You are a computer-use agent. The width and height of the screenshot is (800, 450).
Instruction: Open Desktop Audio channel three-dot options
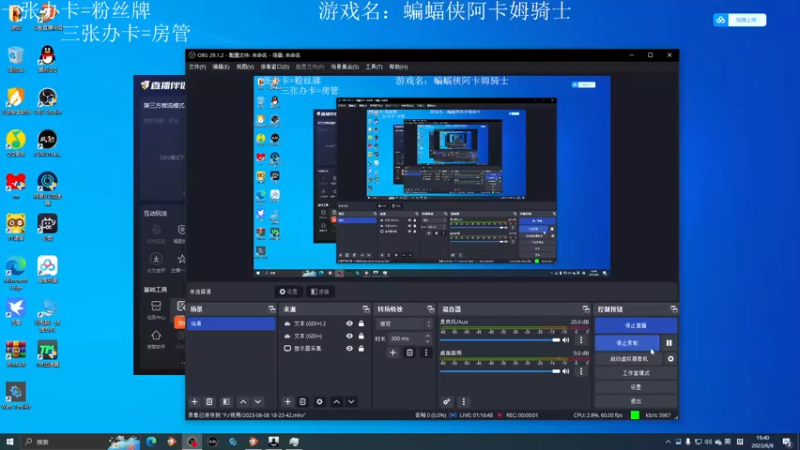[x=581, y=371]
